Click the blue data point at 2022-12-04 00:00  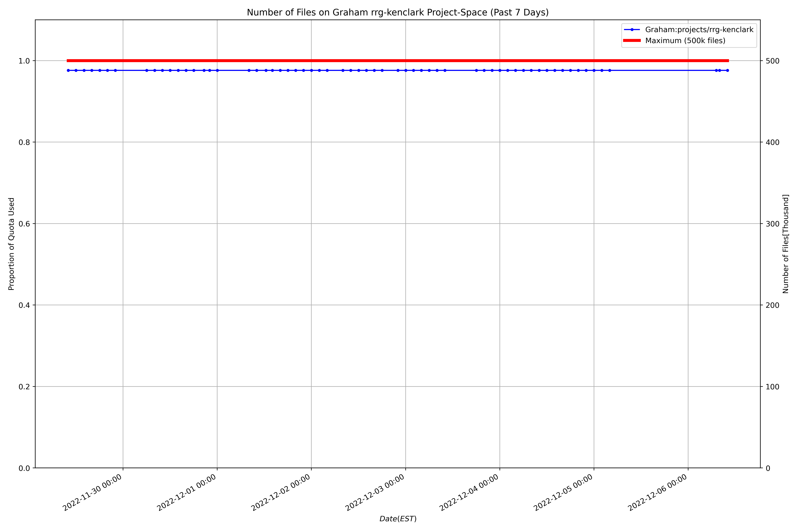(x=500, y=71)
